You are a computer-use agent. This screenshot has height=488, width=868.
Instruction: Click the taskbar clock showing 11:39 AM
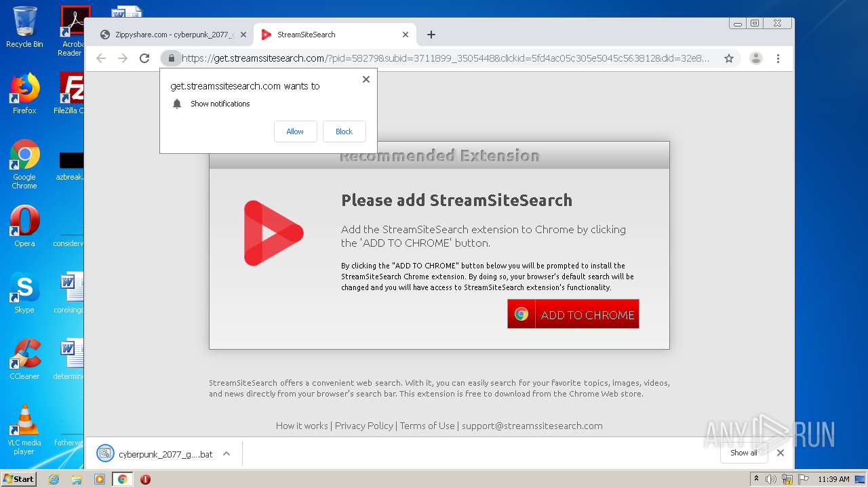point(833,479)
